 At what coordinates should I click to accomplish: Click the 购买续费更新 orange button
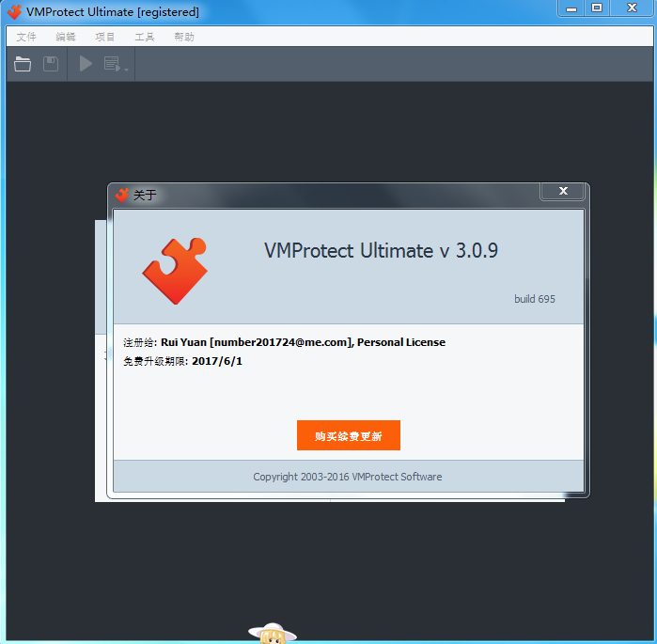tap(349, 435)
